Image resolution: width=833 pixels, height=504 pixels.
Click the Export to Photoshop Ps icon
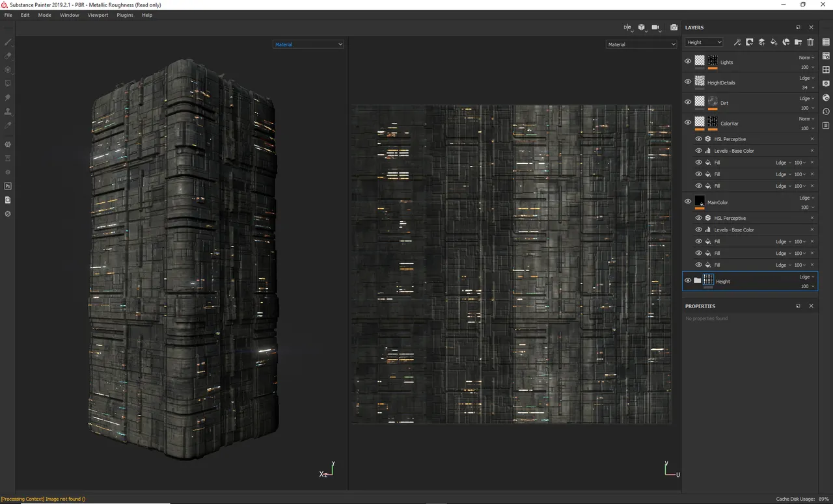8,186
